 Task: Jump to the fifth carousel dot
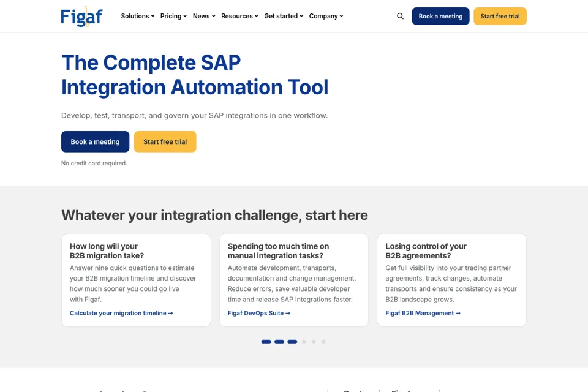tap(314, 342)
